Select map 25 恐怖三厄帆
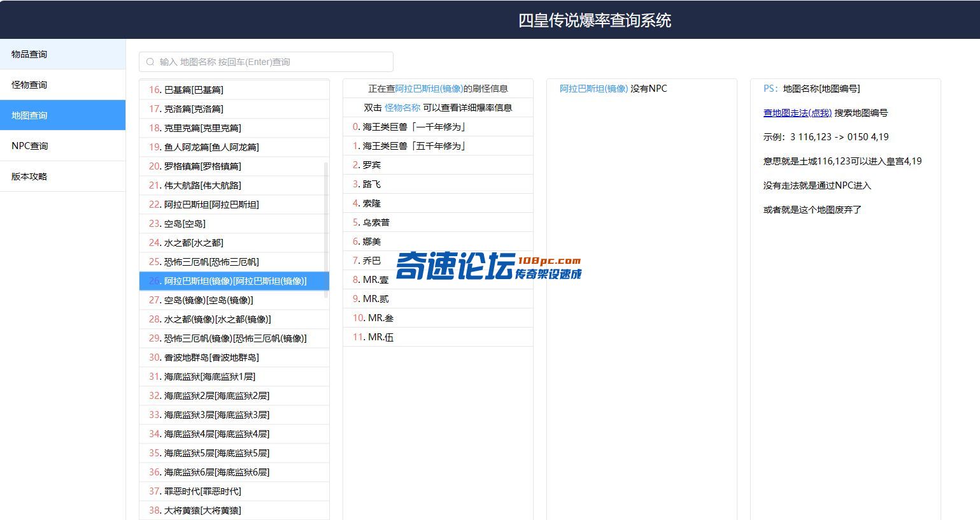 234,262
